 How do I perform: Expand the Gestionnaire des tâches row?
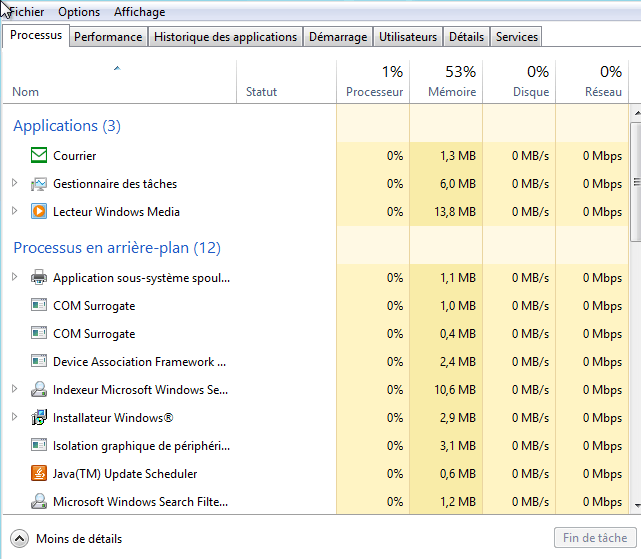pyautogui.click(x=15, y=183)
